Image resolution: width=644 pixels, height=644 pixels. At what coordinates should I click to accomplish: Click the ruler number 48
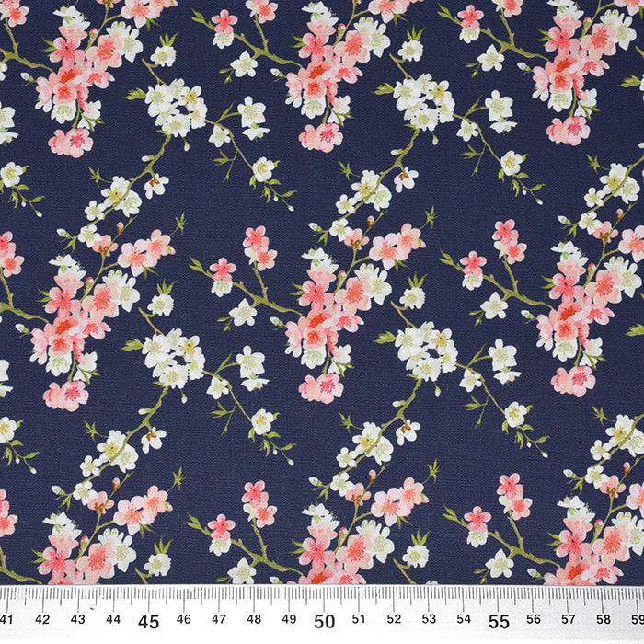[254, 621]
